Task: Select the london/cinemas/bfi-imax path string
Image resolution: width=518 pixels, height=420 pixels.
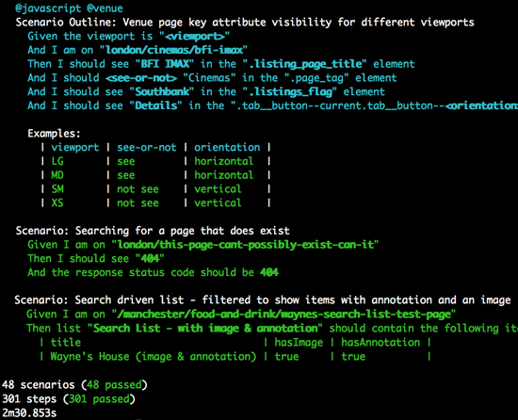Action: [x=174, y=50]
